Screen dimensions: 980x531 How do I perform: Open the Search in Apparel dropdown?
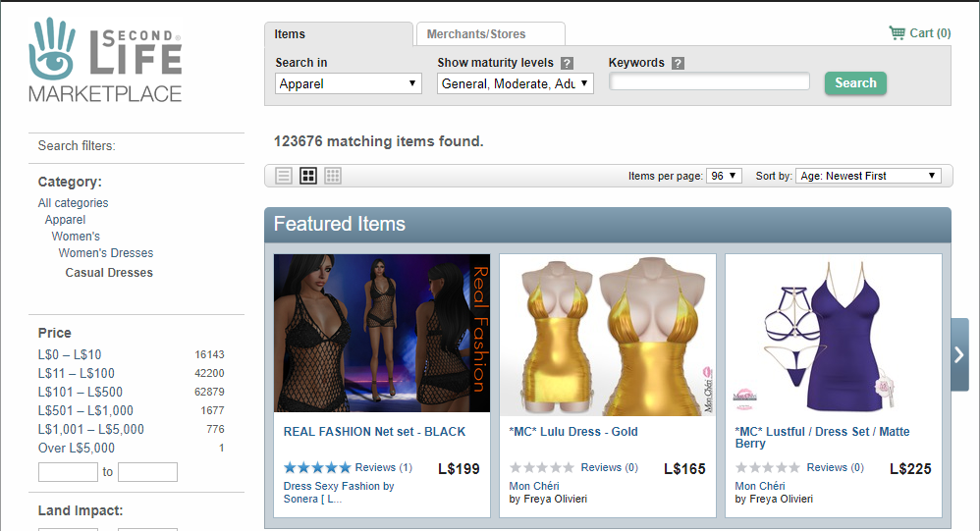pyautogui.click(x=349, y=83)
